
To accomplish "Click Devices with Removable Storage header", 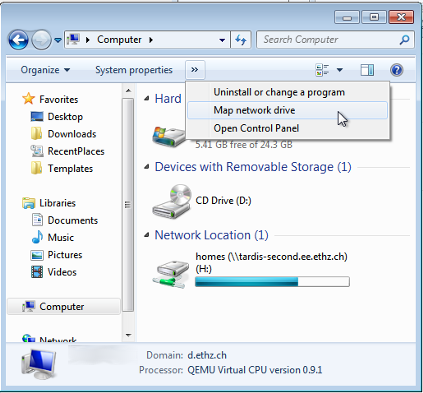I will pos(253,167).
